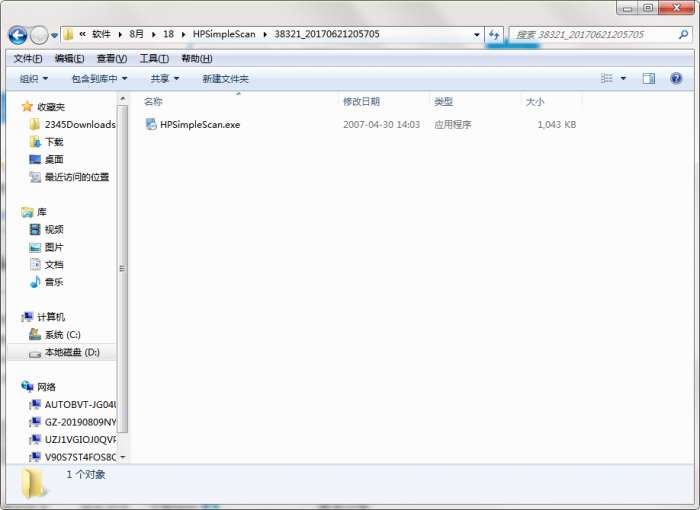
Task: Open the 工具(T) menu
Action: click(x=154, y=59)
